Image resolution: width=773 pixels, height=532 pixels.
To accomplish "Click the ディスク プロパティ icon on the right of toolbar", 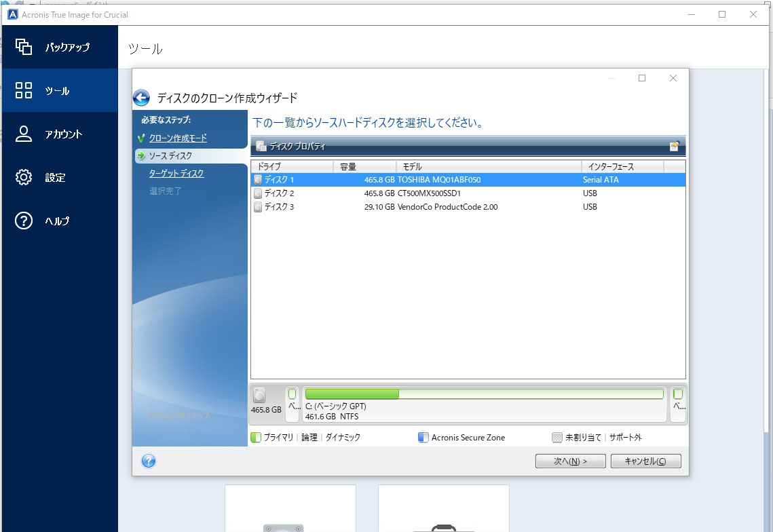I will point(674,146).
